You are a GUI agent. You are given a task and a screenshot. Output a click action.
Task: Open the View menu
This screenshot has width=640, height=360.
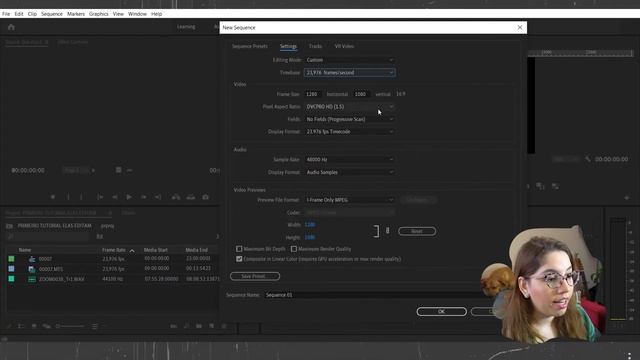click(x=118, y=14)
